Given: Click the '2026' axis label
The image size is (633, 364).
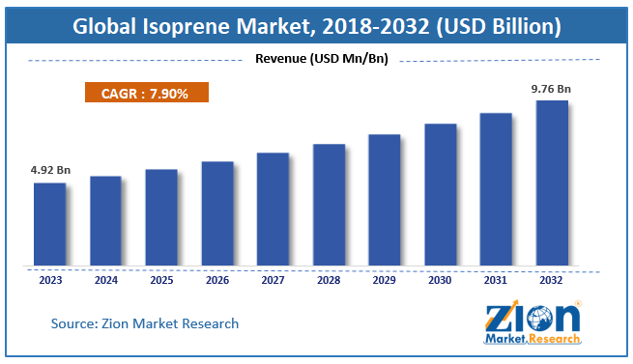Looking at the screenshot, I should (217, 280).
